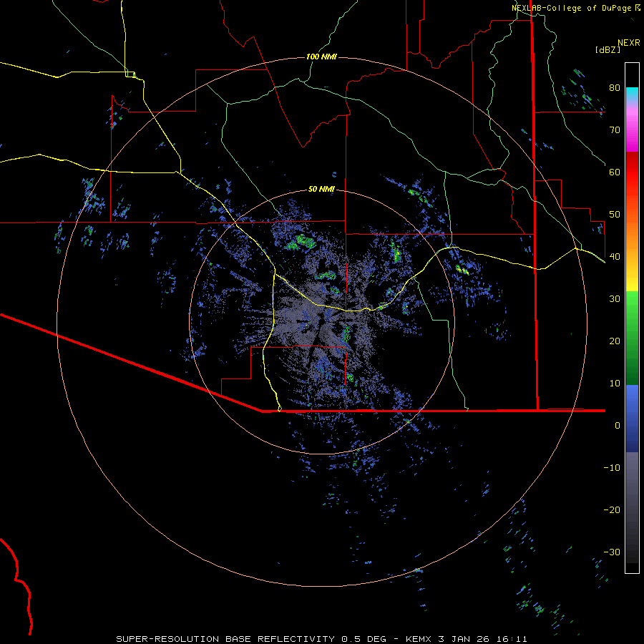Screen dimensions: 644x644
Task: Click the 3 JAN 26 16:11 timestamp
Action: 484,639
